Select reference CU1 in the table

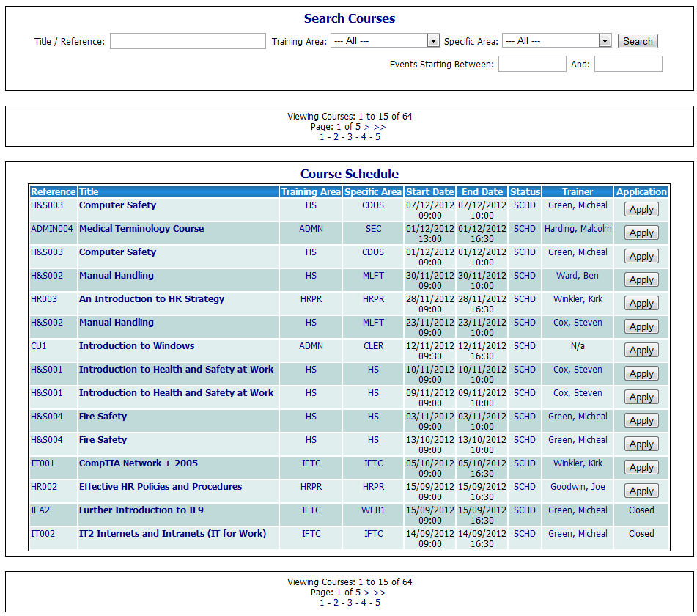(39, 346)
